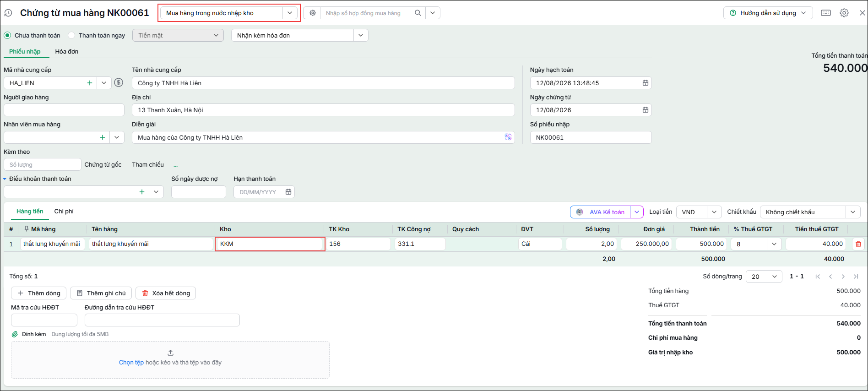Expand the Chiết khấu dropdown
This screenshot has width=868, height=391.
tap(852, 212)
